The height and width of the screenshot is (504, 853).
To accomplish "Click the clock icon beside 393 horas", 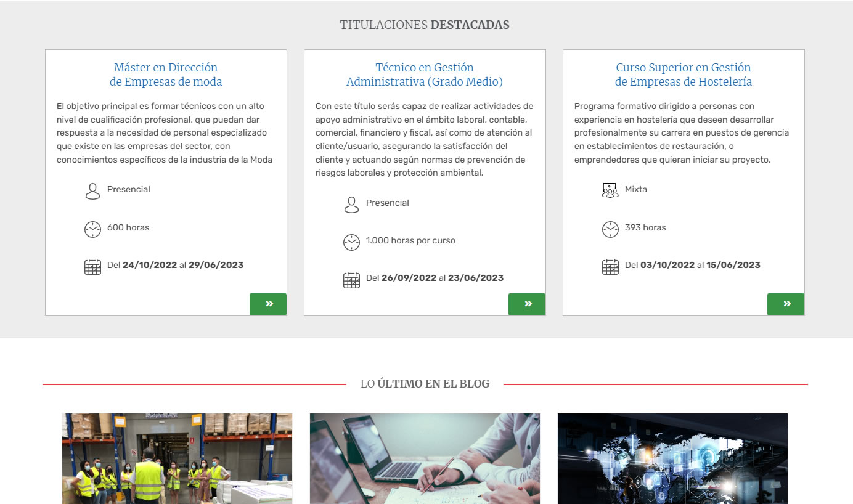I will click(x=610, y=229).
